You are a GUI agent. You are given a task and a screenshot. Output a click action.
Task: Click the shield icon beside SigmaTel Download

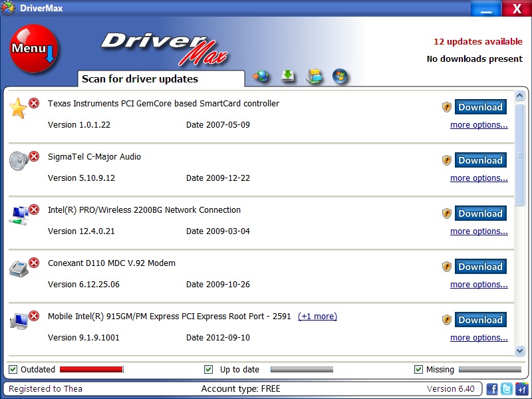447,160
